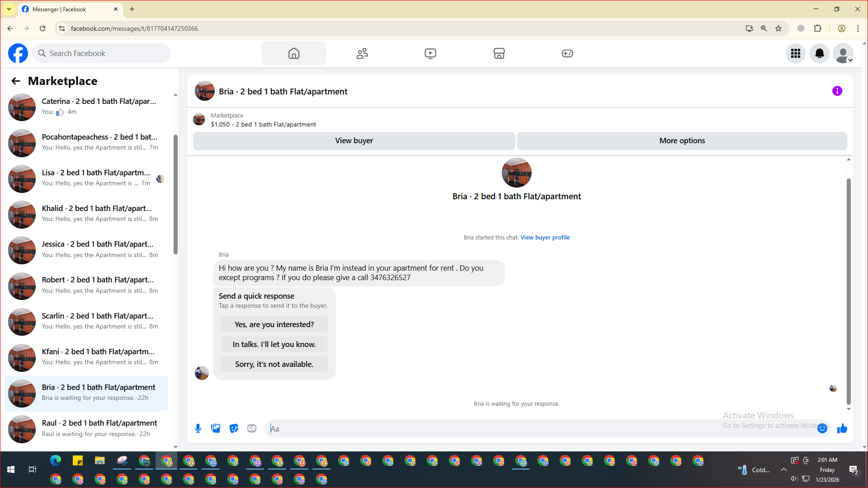Open the Facebook menu grid
The height and width of the screenshot is (488, 868).
796,53
